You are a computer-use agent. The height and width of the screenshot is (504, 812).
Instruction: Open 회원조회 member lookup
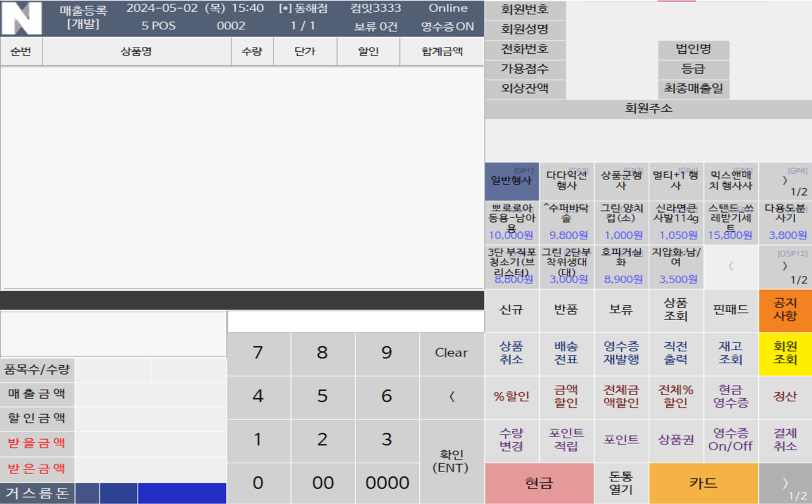[x=785, y=354]
